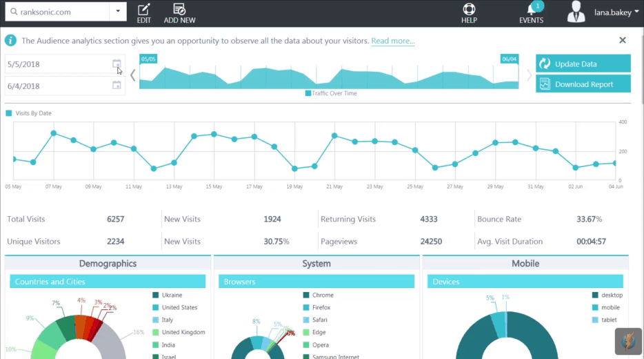Click the 5% mobile donut slice label
This screenshot has width=644, height=359.
(490, 298)
